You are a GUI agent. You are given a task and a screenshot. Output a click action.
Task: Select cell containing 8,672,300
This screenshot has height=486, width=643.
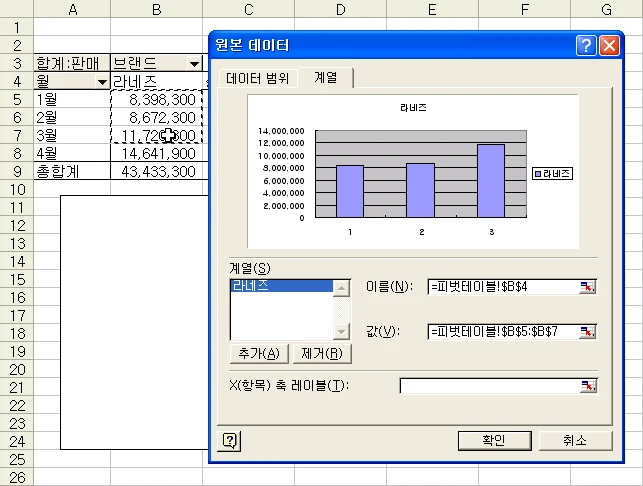click(x=156, y=117)
